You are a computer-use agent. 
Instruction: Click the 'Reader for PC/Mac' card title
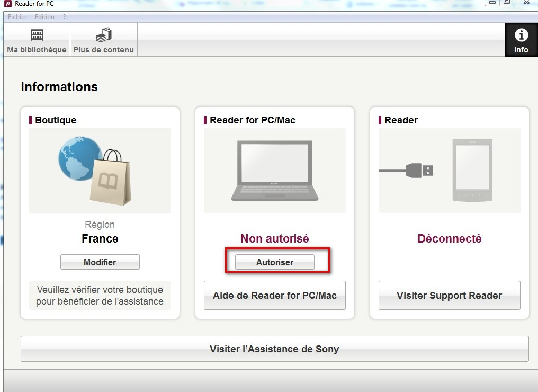click(x=253, y=120)
